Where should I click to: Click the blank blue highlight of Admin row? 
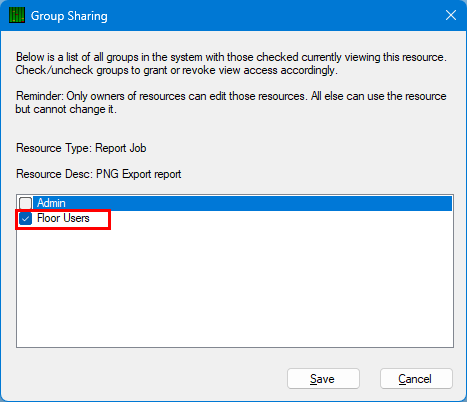(x=259, y=203)
